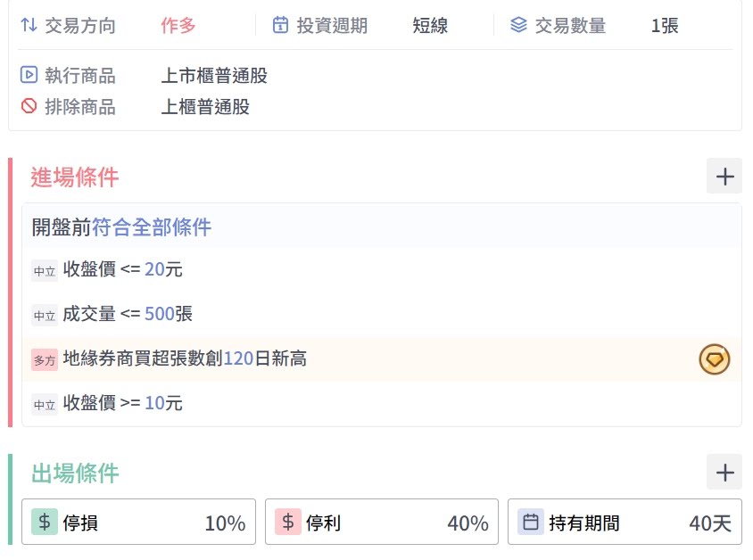Click the 排除商品 prohibited icon
Viewport: 753px width, 560px height.
click(29, 107)
